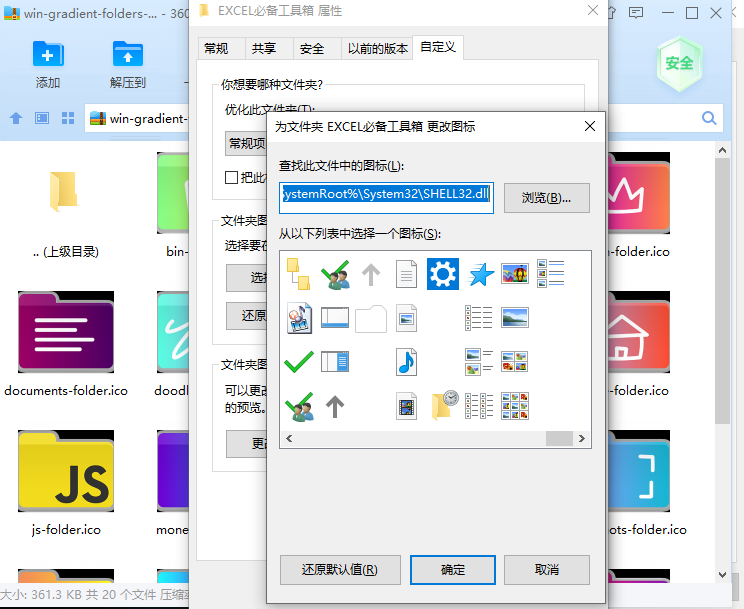Click the js-folder.ico file name
The height and width of the screenshot is (609, 744).
click(66, 530)
